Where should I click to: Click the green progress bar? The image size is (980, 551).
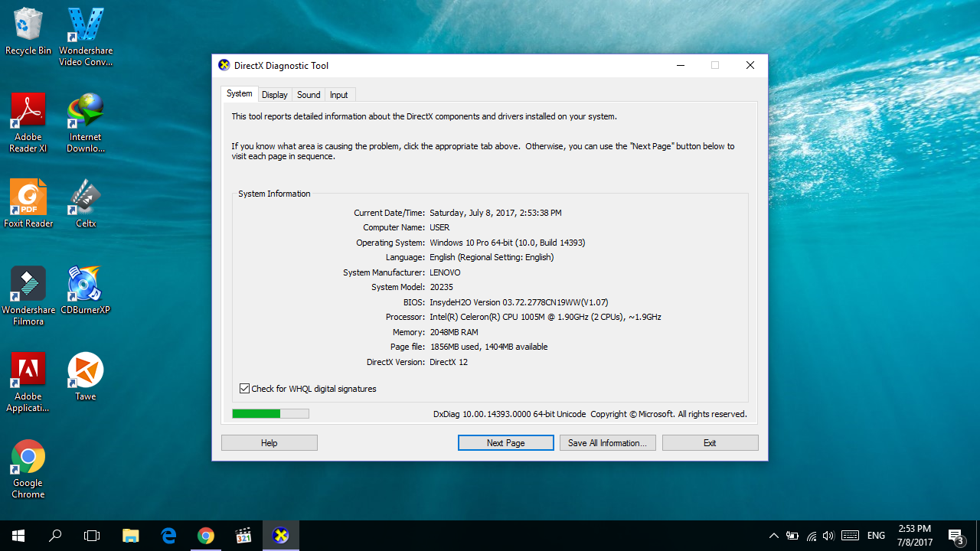pyautogui.click(x=271, y=414)
